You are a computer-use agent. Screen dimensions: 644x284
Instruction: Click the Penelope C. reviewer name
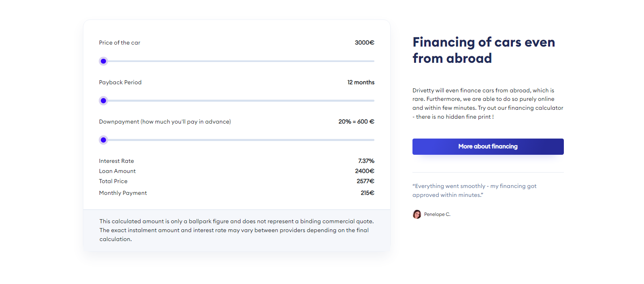(437, 214)
